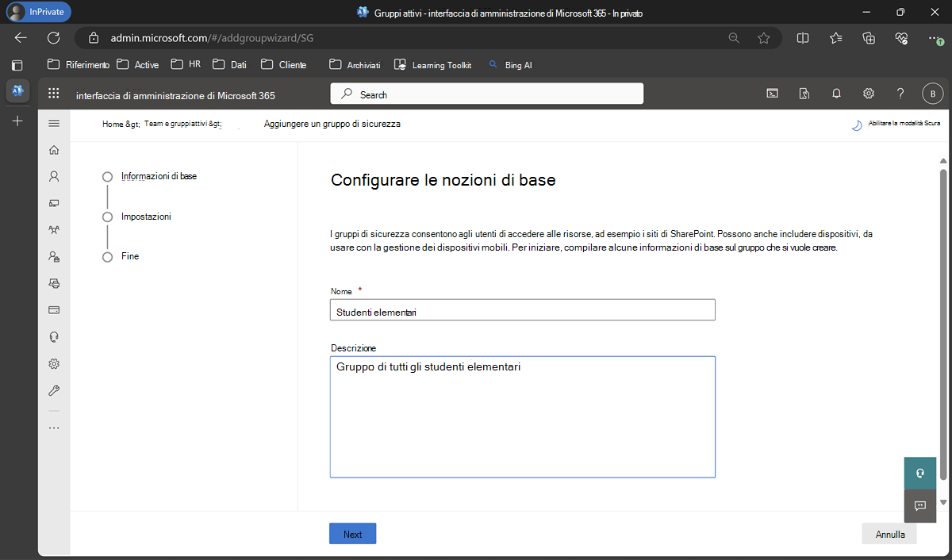Open a new tab with plus icon

pos(17,121)
